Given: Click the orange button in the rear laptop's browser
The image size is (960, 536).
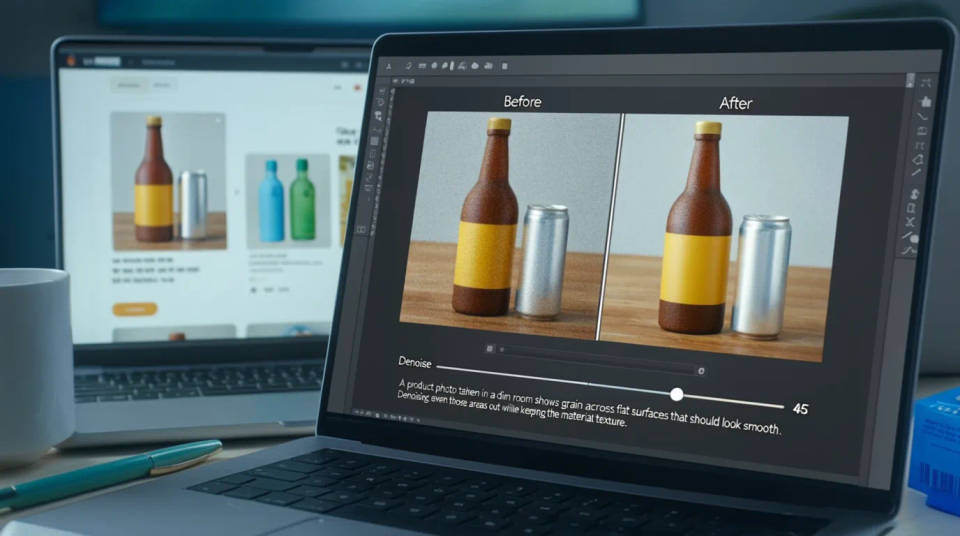Looking at the screenshot, I should coord(135,309).
